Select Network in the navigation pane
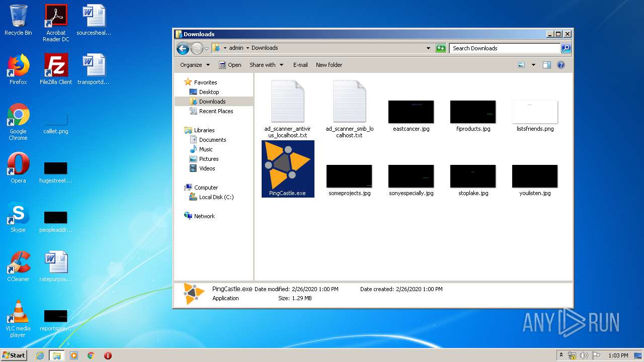Screen dimensions: 644x362 (204, 216)
